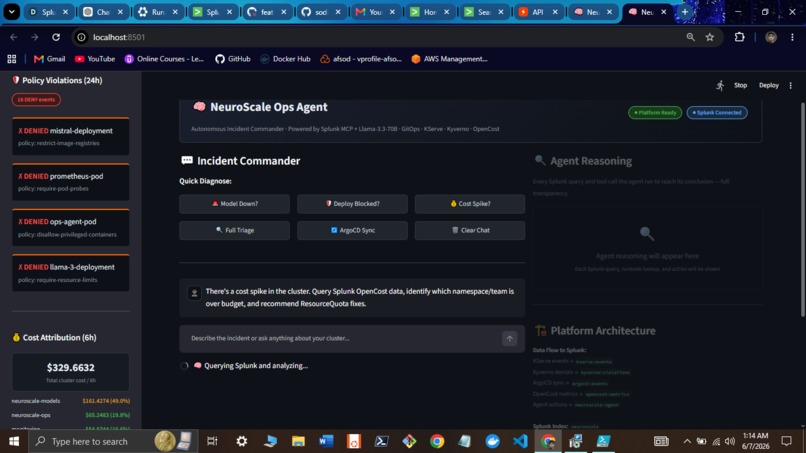This screenshot has width=806, height=453.
Task: Open the Gmail bookmark
Action: click(x=49, y=59)
